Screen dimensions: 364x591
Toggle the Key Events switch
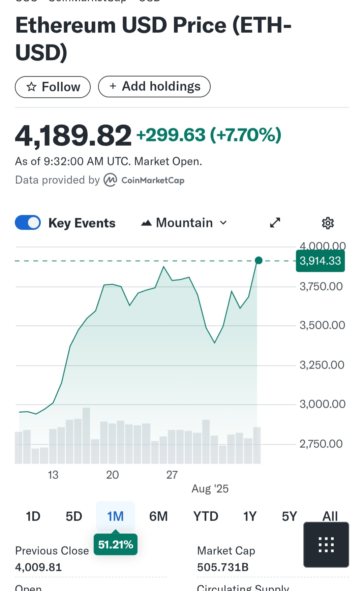[x=28, y=223]
